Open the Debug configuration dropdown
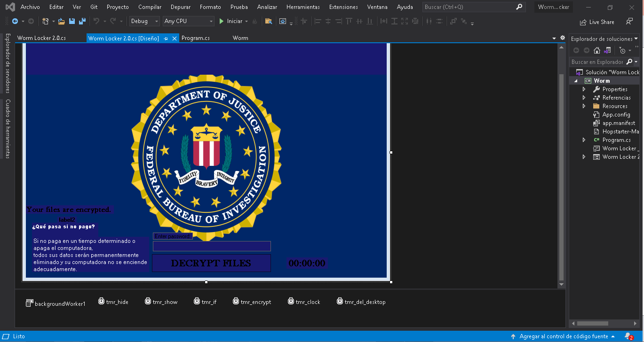This screenshot has width=644, height=342. (x=156, y=21)
